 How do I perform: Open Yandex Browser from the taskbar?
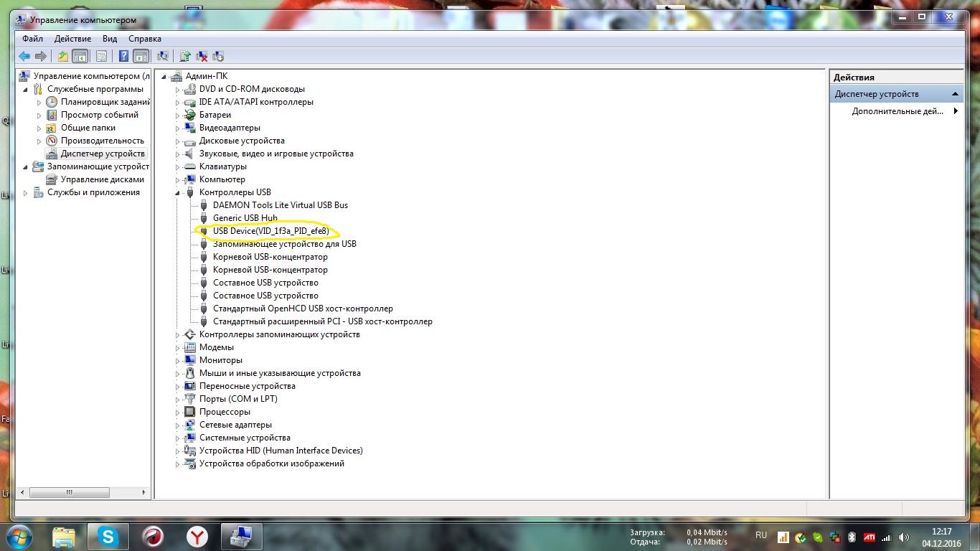tap(197, 536)
